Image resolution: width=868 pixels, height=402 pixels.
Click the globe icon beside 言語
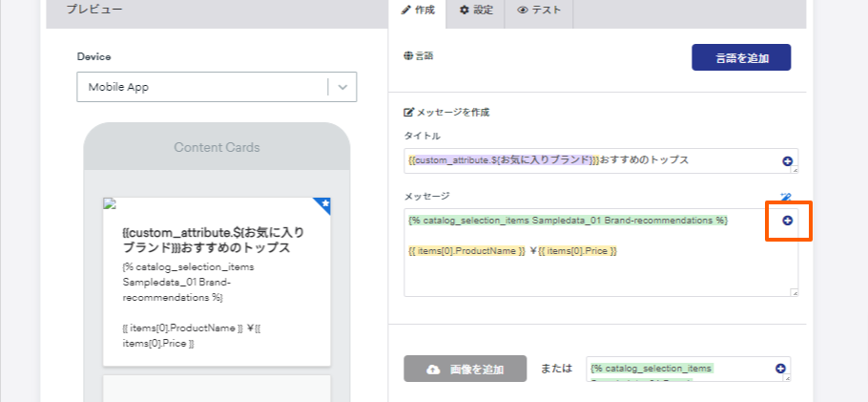[408, 55]
